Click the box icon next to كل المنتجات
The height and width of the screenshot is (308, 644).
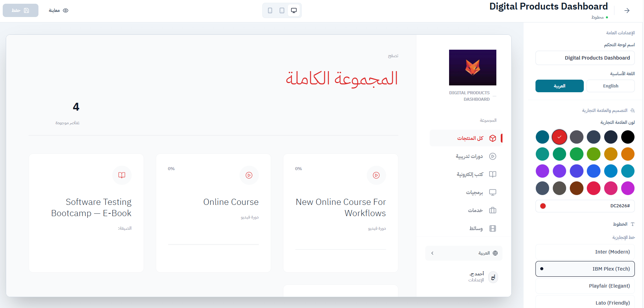(x=493, y=138)
